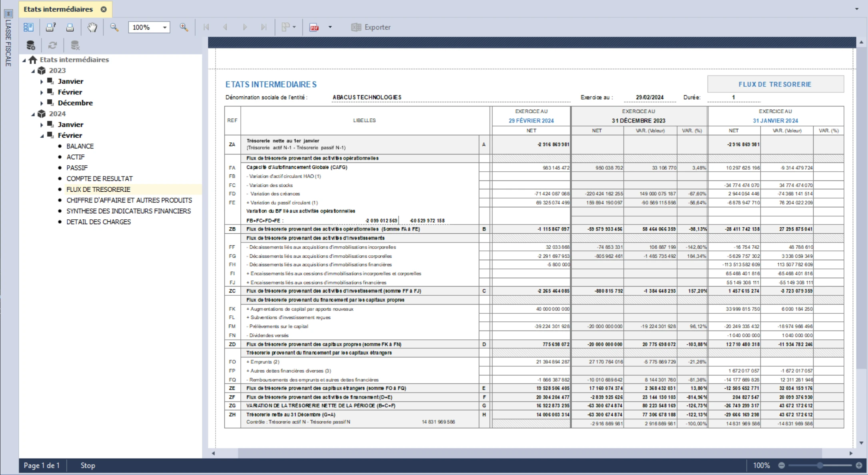Select COMPTE DE RESULTAT in the tree

[x=100, y=178]
